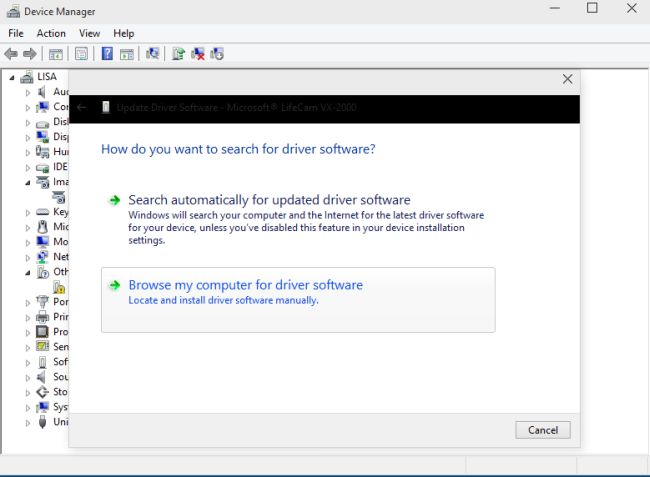
Task: Open the Action menu
Action: coord(51,33)
